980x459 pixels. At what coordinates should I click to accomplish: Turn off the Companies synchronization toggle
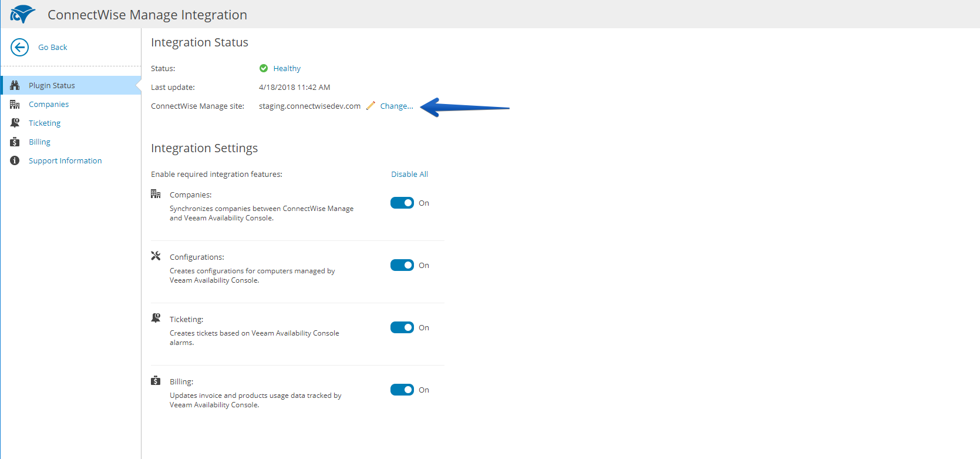pos(402,203)
